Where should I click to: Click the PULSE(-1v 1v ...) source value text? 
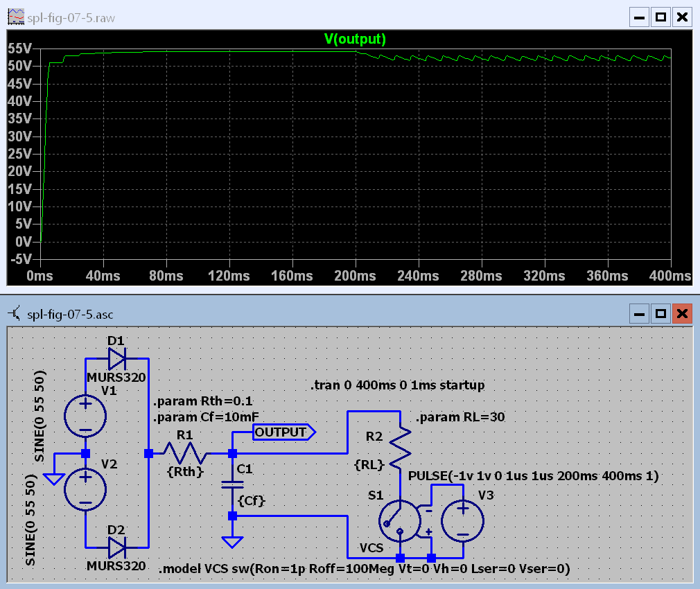tap(533, 476)
